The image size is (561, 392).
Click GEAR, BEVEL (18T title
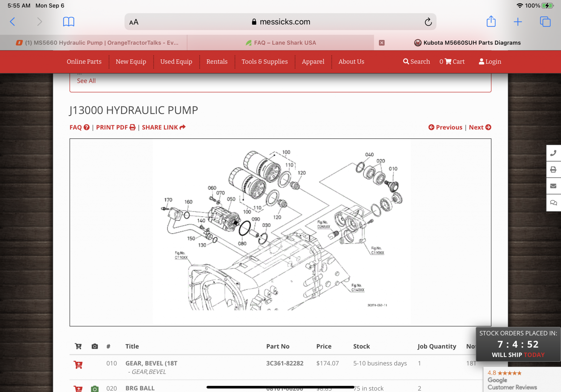click(x=151, y=363)
